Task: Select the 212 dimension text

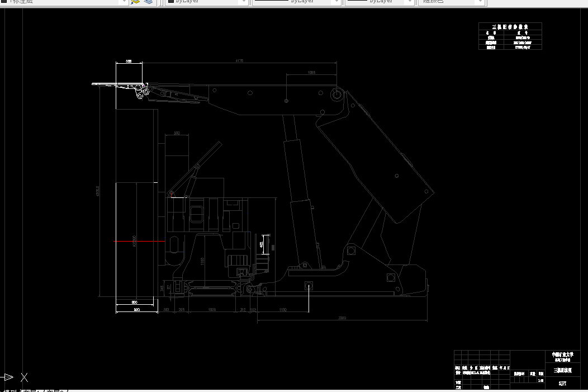Action: coord(243,310)
